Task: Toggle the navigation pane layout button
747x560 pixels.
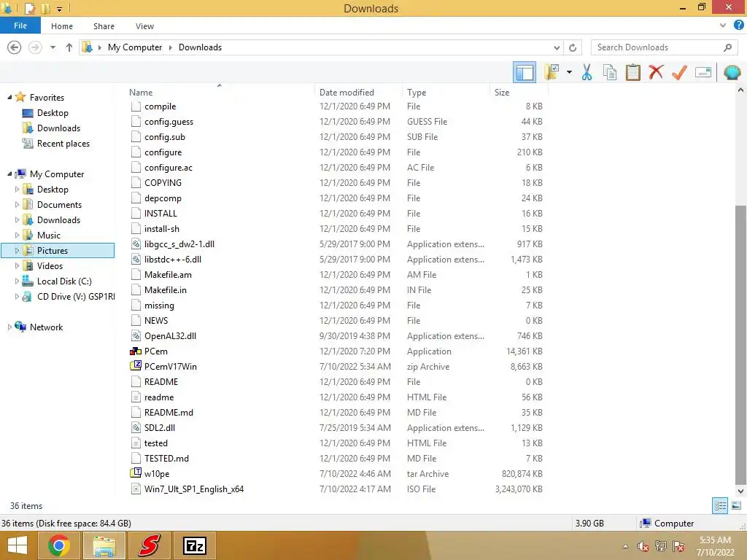Action: pos(525,72)
